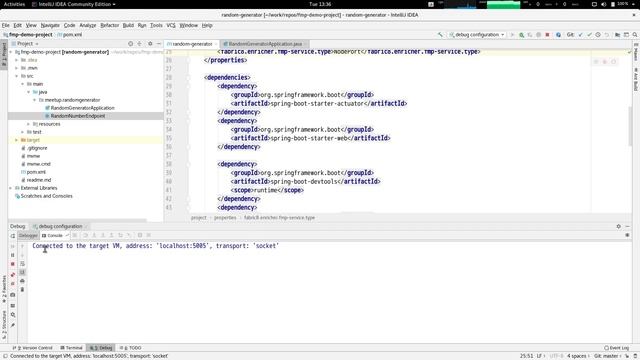Expand the resources folder

[29, 124]
